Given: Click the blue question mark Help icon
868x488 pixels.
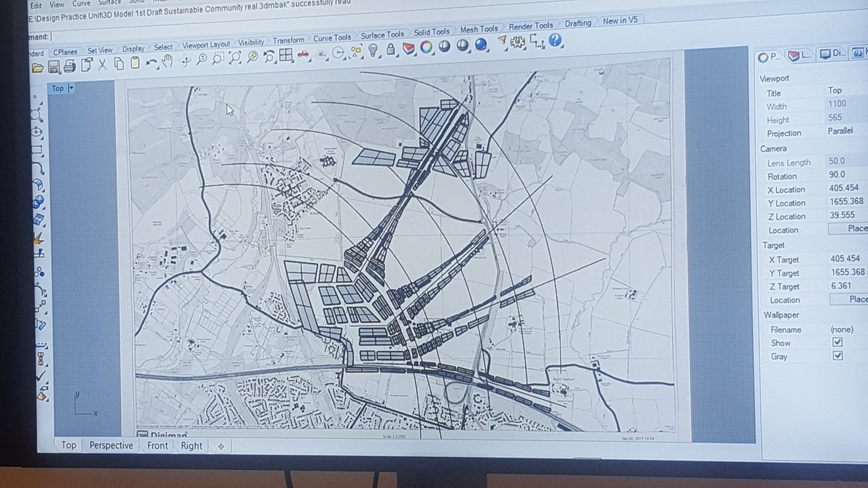Looking at the screenshot, I should 555,40.
